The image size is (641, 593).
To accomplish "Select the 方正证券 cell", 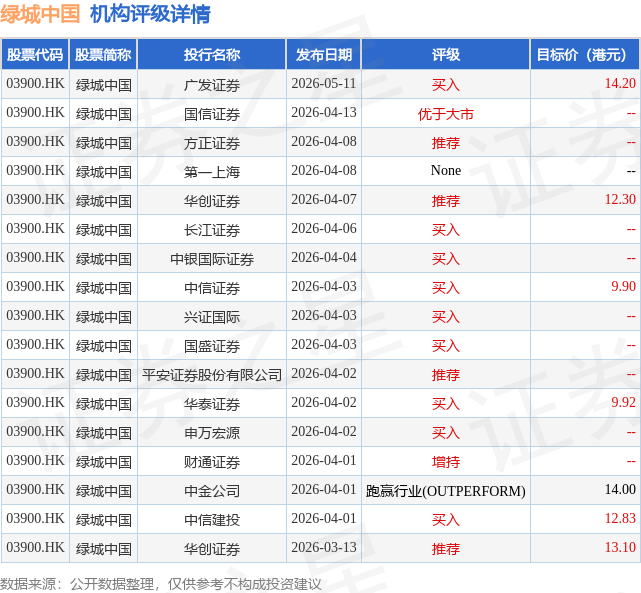I will point(212,143).
